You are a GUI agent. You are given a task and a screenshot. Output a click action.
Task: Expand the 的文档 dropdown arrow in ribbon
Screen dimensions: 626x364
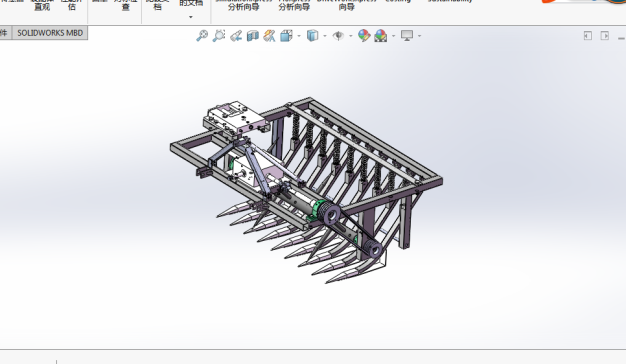(x=190, y=17)
